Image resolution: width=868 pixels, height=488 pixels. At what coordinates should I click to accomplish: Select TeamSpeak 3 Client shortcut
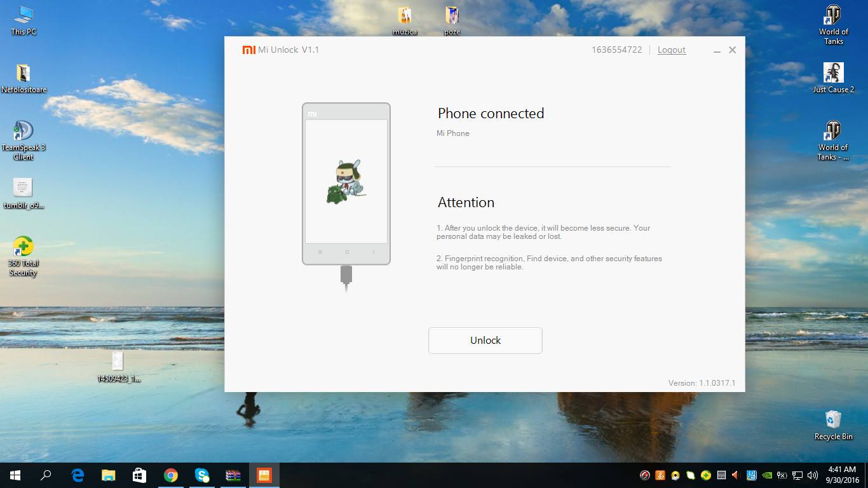coord(24,140)
